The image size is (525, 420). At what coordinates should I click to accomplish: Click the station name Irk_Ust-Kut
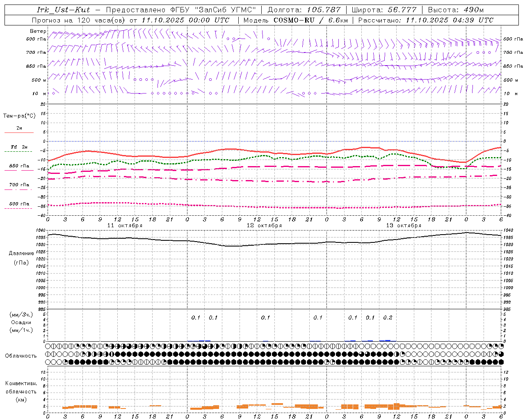coord(64,10)
